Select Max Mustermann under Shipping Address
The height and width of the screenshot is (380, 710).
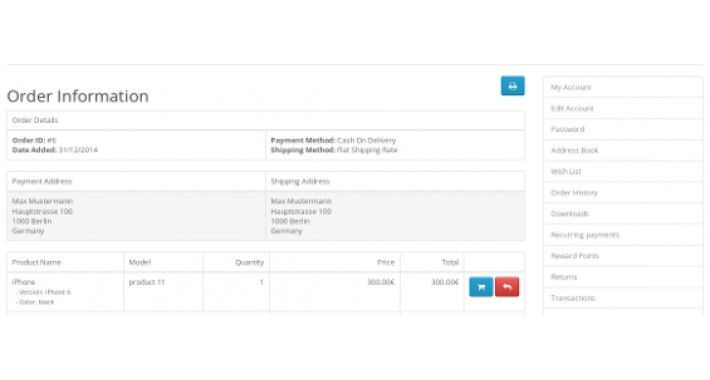pos(301,201)
